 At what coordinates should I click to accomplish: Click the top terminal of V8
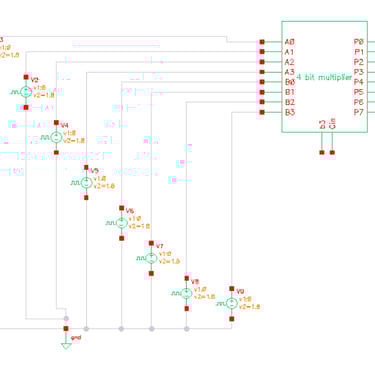(x=186, y=278)
